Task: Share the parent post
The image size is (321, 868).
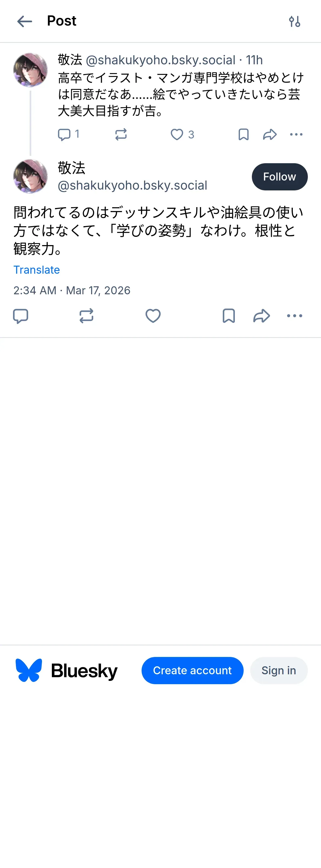Action: pyautogui.click(x=270, y=134)
